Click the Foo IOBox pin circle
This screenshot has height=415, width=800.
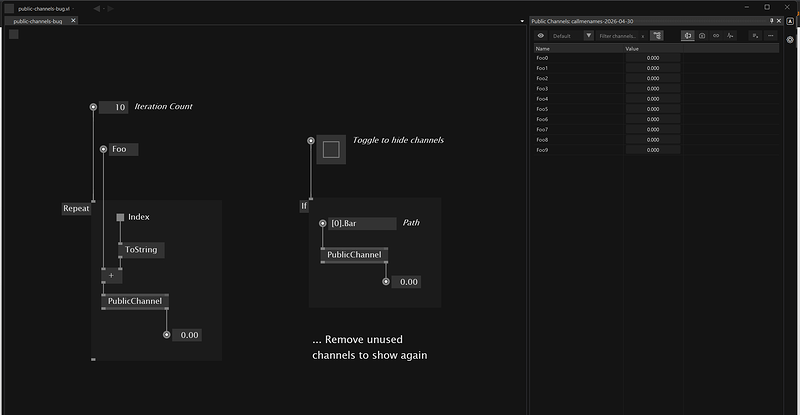104,149
